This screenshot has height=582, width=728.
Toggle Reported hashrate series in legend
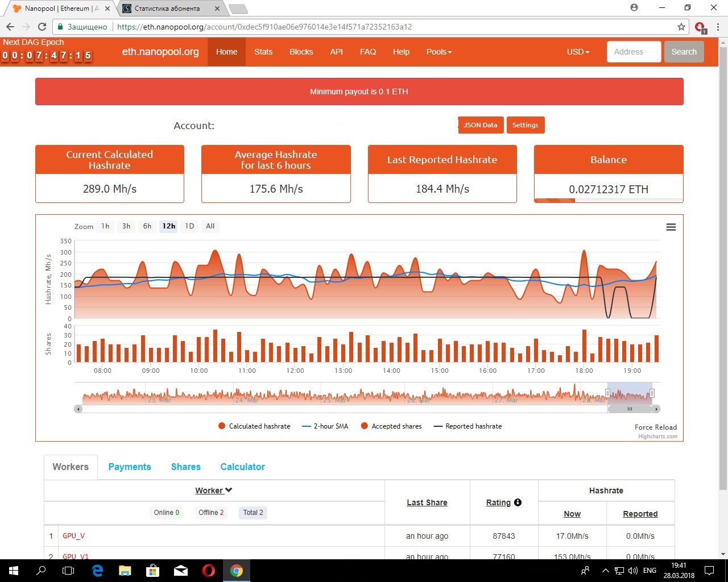[x=468, y=426]
